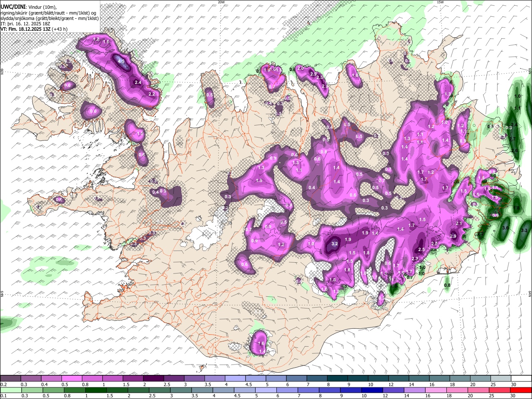Screen dimensions: 532x399
Task: Select red rain swatch between 25 and 30
Action: (x=499, y=390)
